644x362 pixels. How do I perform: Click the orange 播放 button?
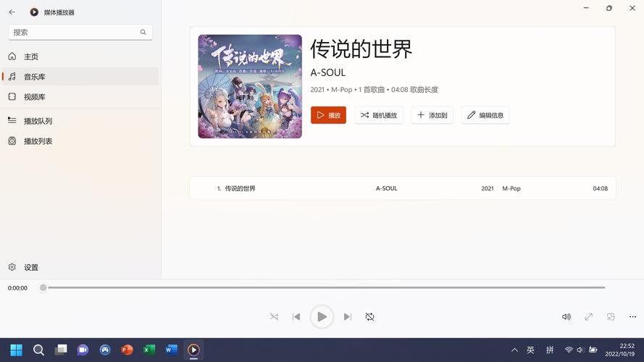click(328, 115)
